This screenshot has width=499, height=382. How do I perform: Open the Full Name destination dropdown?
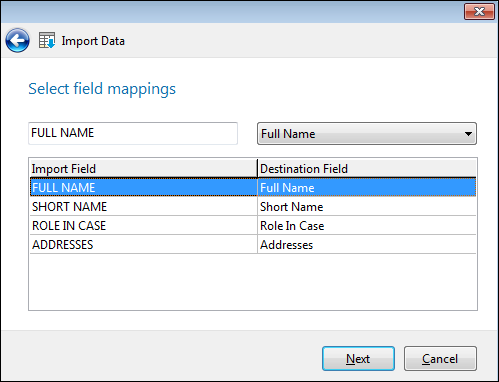point(367,134)
